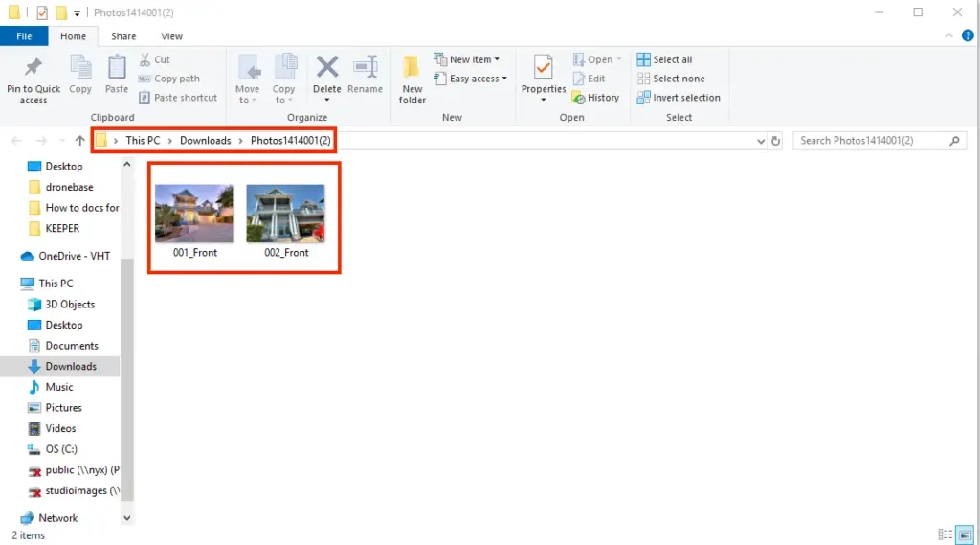Select Paste shortcut

point(178,98)
